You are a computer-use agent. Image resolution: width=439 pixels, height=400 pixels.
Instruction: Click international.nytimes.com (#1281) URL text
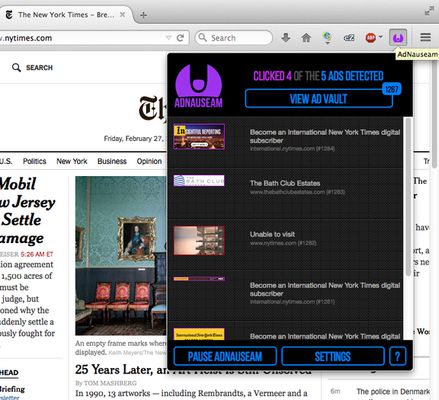click(292, 302)
